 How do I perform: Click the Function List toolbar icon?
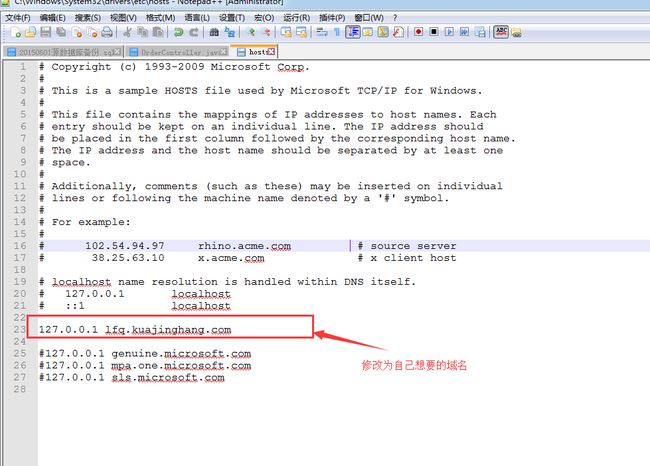click(x=398, y=32)
